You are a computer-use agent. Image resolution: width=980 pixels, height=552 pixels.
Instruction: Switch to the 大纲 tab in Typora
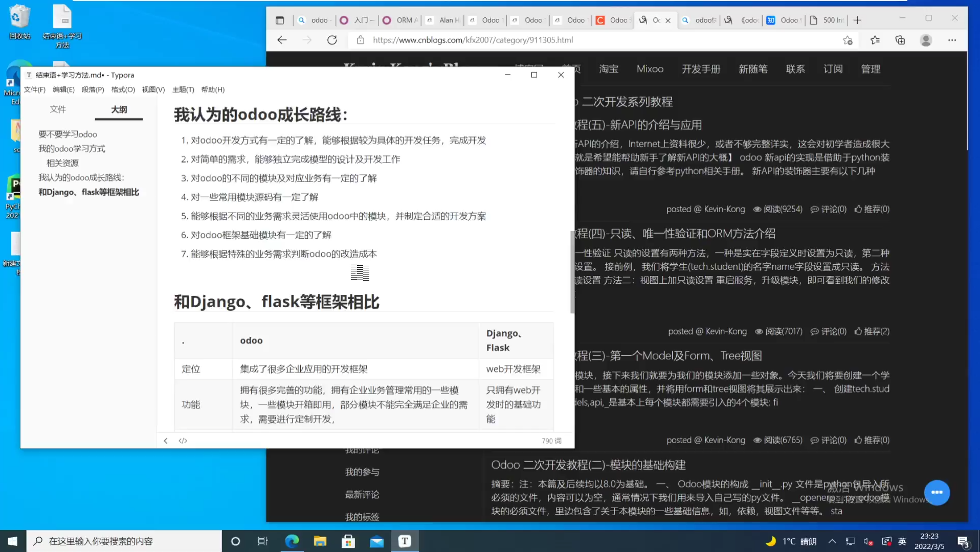tap(118, 109)
